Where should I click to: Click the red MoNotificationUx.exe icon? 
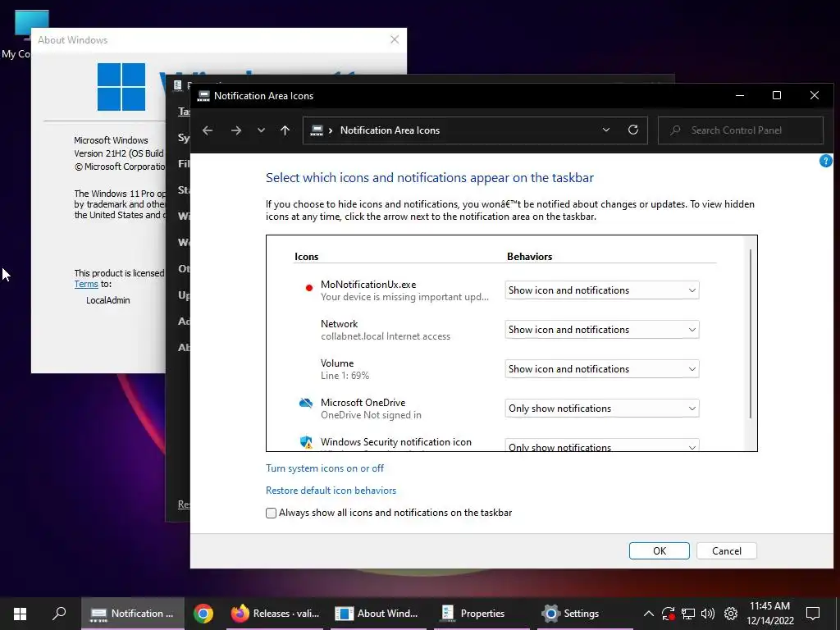tap(308, 288)
